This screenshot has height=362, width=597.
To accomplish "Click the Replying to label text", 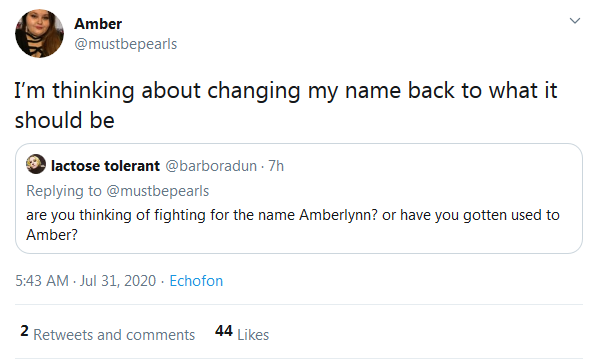I will (64, 191).
